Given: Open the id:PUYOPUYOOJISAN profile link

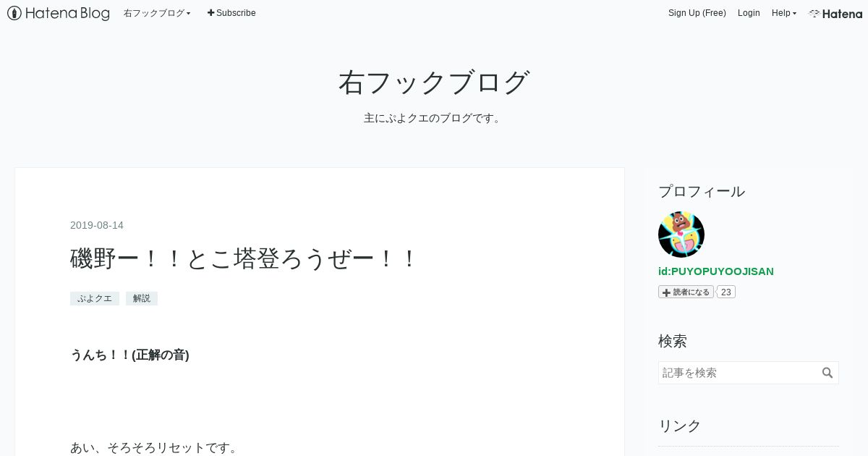Looking at the screenshot, I should (x=716, y=271).
